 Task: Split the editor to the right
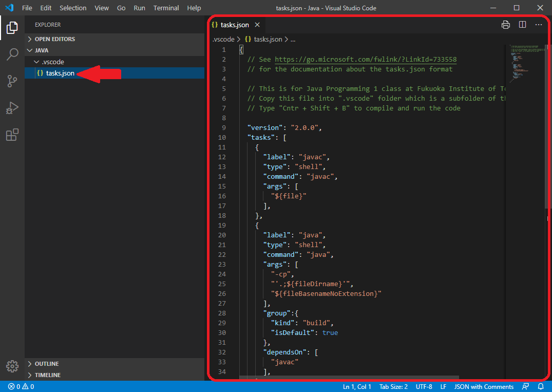[x=522, y=25]
